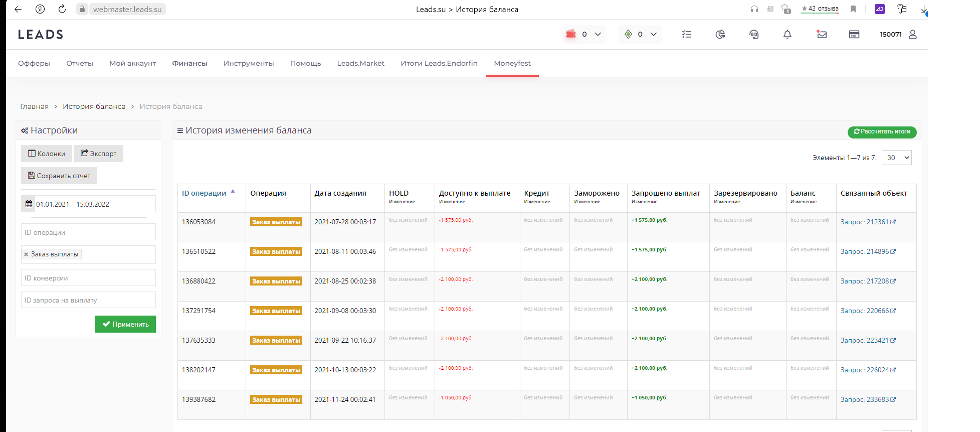The image size is (980, 432).
Task: Open link 'Запрос: 212361'
Action: click(x=867, y=222)
